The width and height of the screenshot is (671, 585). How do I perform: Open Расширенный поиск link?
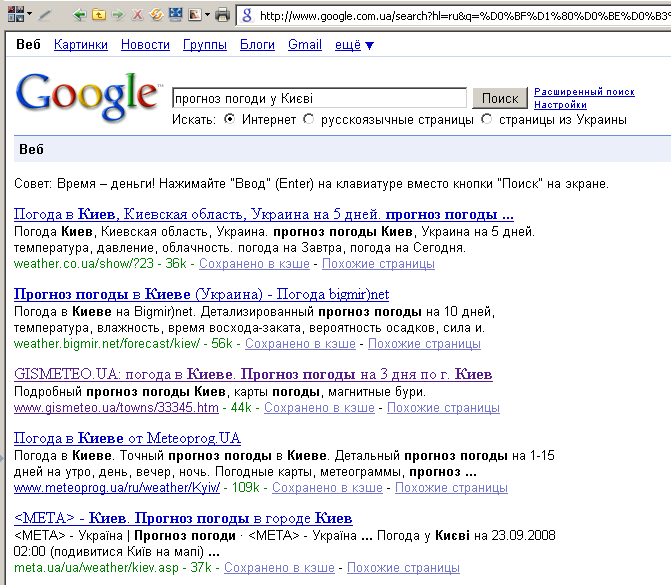coord(584,92)
